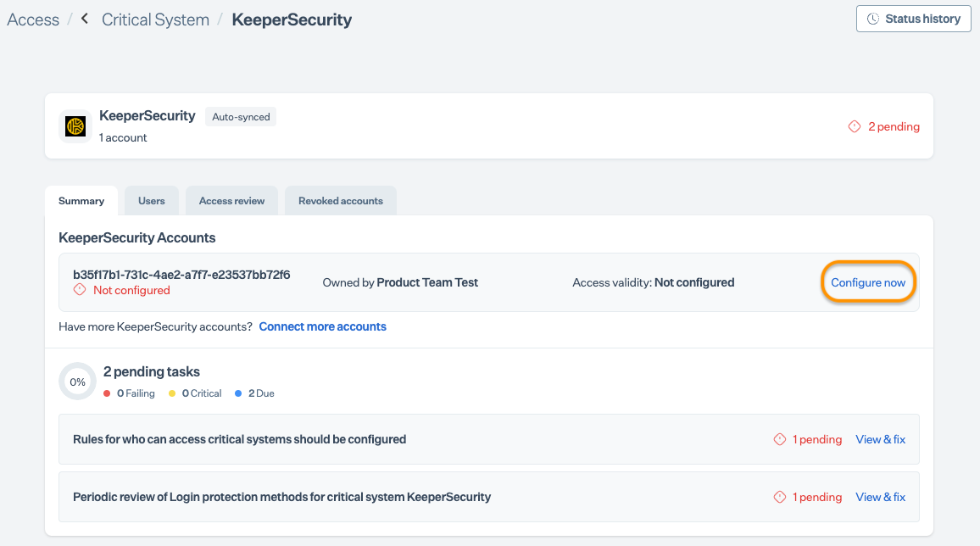Open the Revoked accounts tab
The height and width of the screenshot is (546, 980).
point(341,201)
